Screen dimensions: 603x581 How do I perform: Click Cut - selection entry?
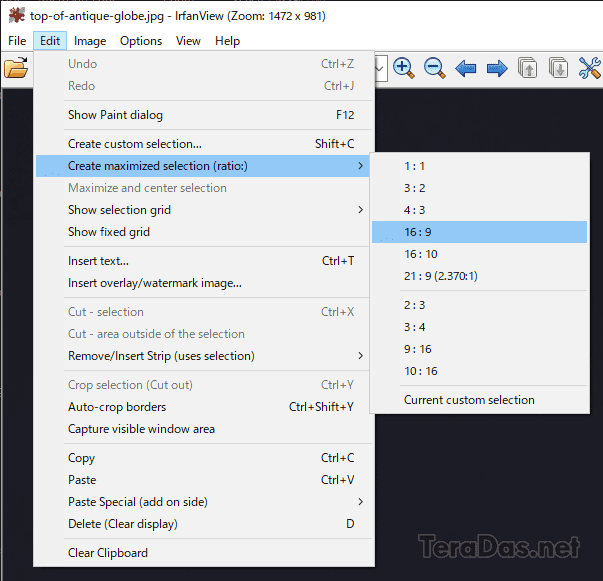point(203,312)
